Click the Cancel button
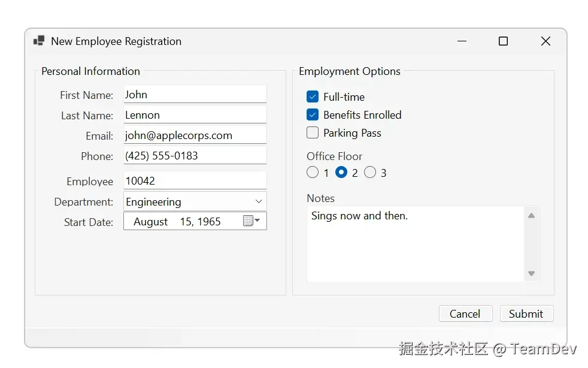The width and height of the screenshot is (588, 368). point(465,313)
